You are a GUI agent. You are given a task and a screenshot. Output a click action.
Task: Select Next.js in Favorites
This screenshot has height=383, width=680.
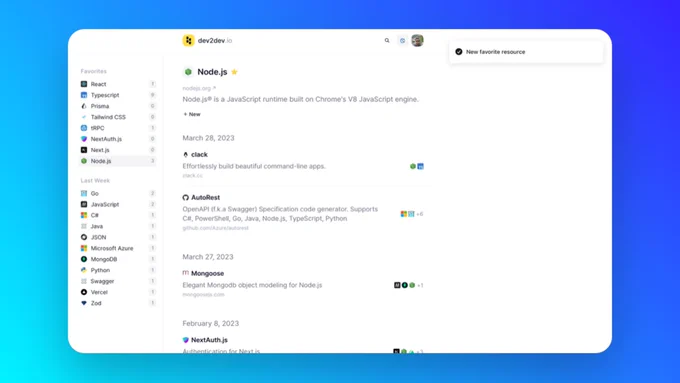[x=118, y=150]
